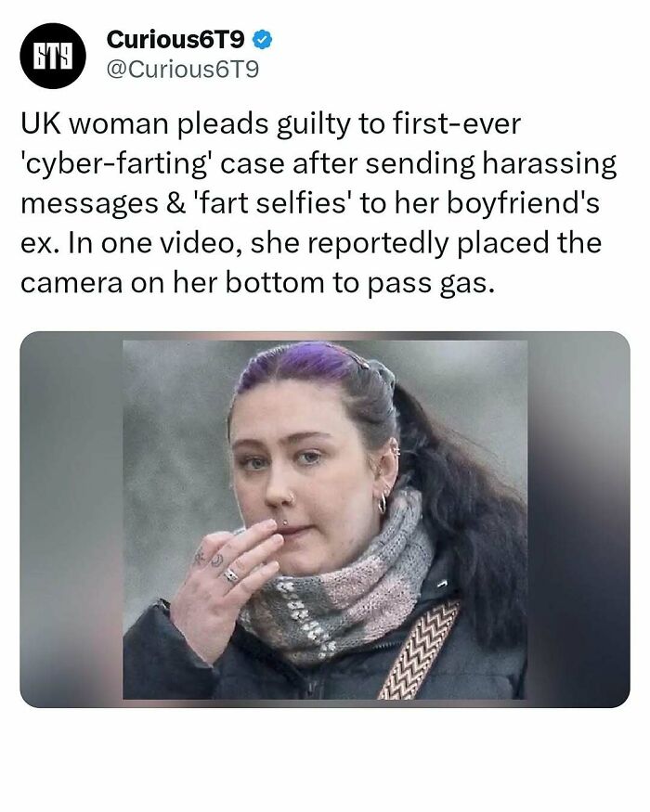
Task: Open the 6T9 profile avatar
Action: [52, 56]
